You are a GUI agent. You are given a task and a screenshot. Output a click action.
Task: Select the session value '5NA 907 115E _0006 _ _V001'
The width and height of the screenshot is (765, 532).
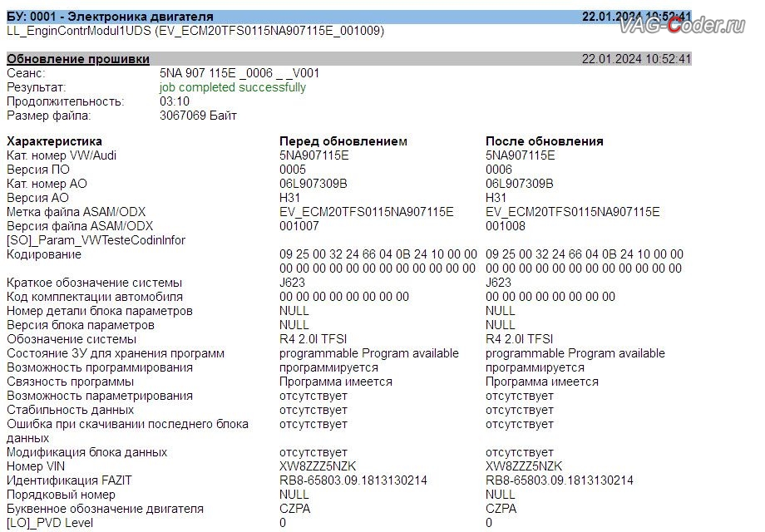click(x=239, y=73)
